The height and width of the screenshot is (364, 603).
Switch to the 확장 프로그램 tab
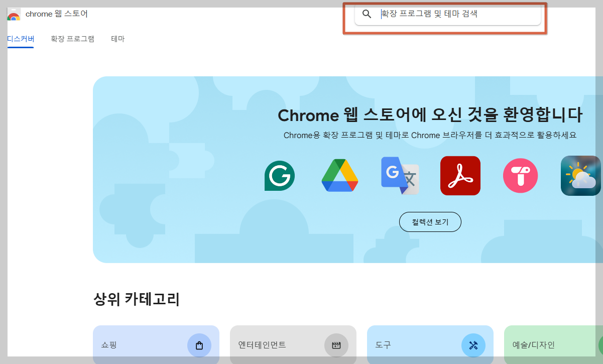coord(72,39)
